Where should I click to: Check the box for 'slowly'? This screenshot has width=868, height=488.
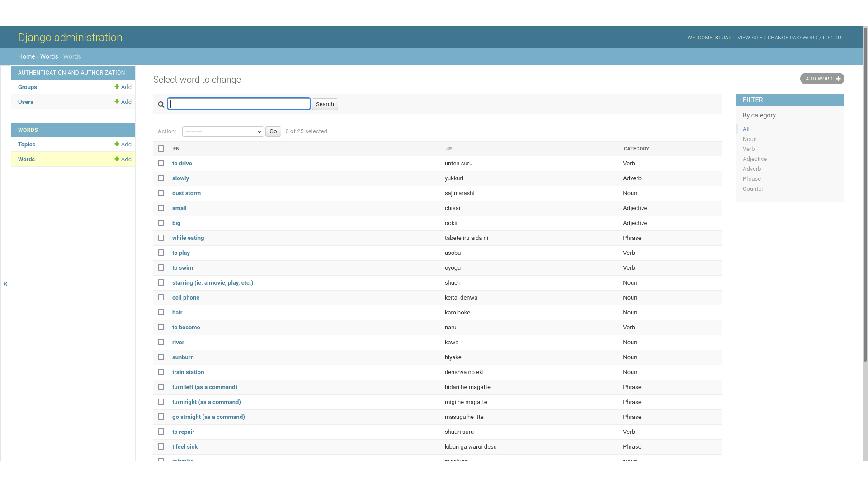[161, 178]
